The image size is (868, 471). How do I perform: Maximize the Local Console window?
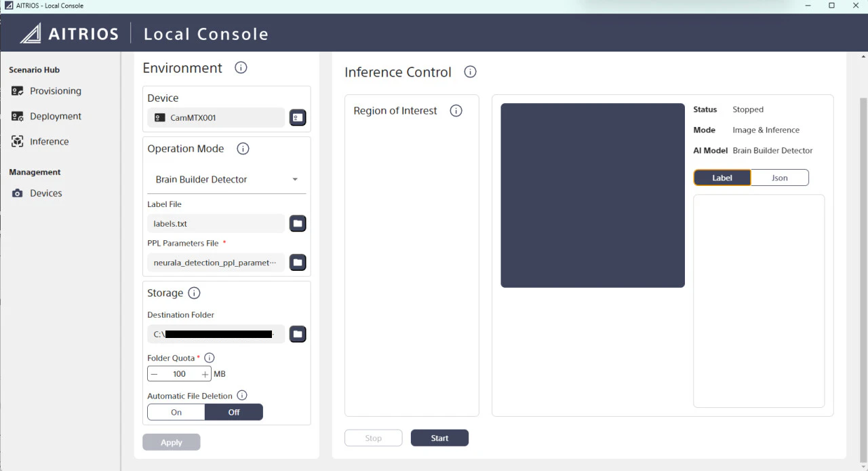831,5
